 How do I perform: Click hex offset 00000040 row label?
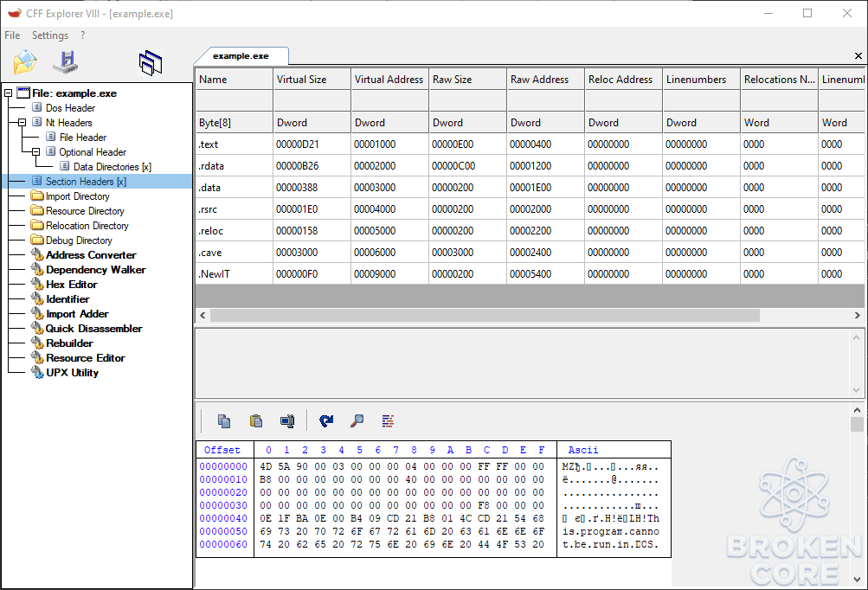[223, 518]
